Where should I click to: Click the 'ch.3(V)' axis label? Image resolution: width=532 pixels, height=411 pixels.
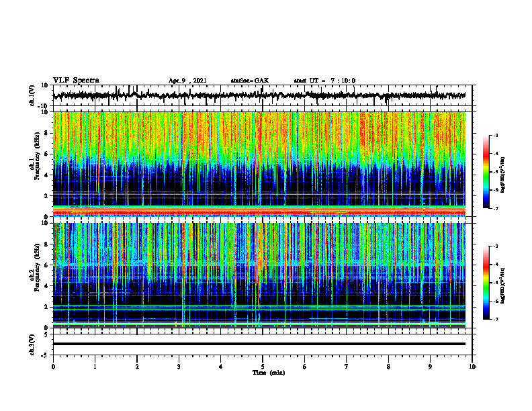32,345
